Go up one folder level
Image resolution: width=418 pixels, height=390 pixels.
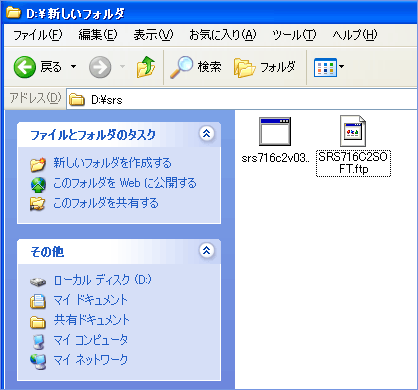point(146,67)
